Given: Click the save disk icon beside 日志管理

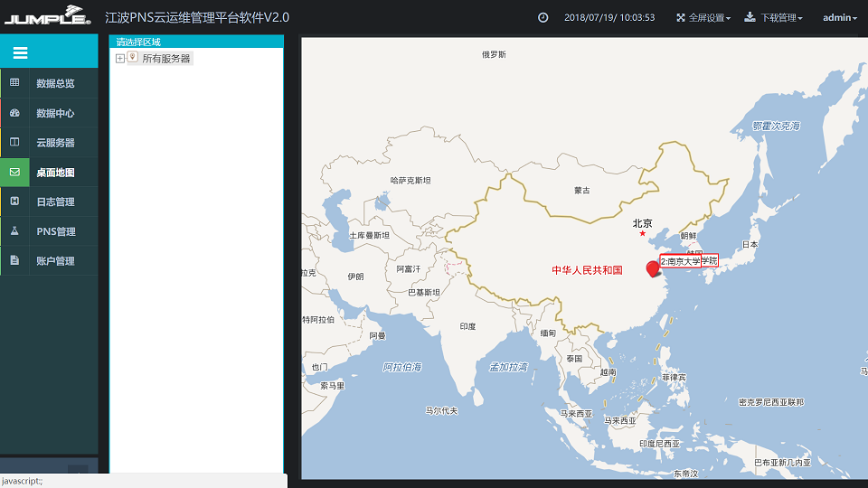Looking at the screenshot, I should tap(14, 202).
